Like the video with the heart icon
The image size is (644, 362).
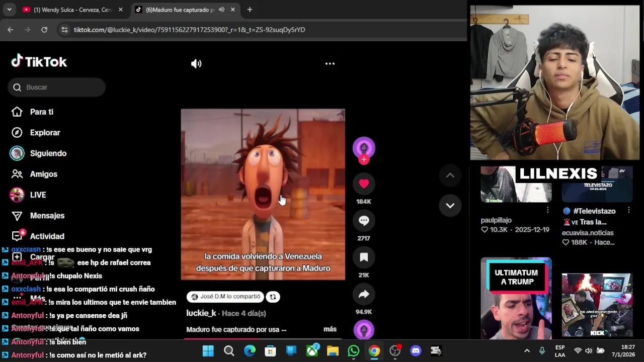[x=364, y=184]
